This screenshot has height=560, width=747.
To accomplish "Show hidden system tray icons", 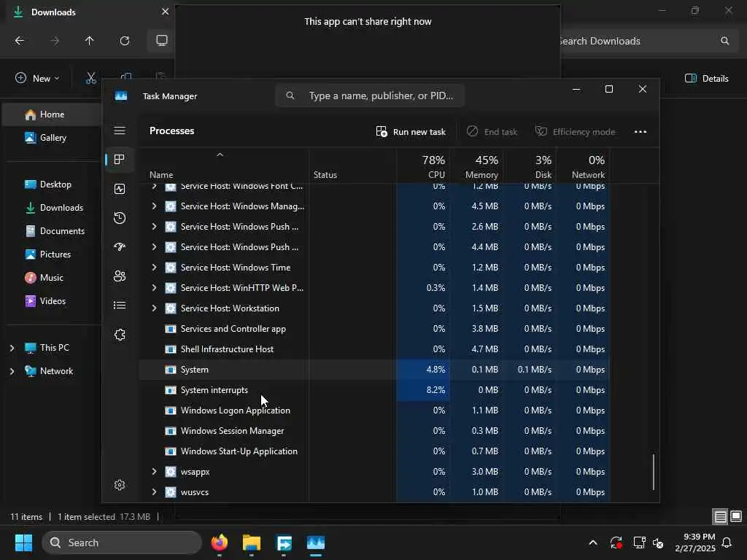I will [x=593, y=542].
